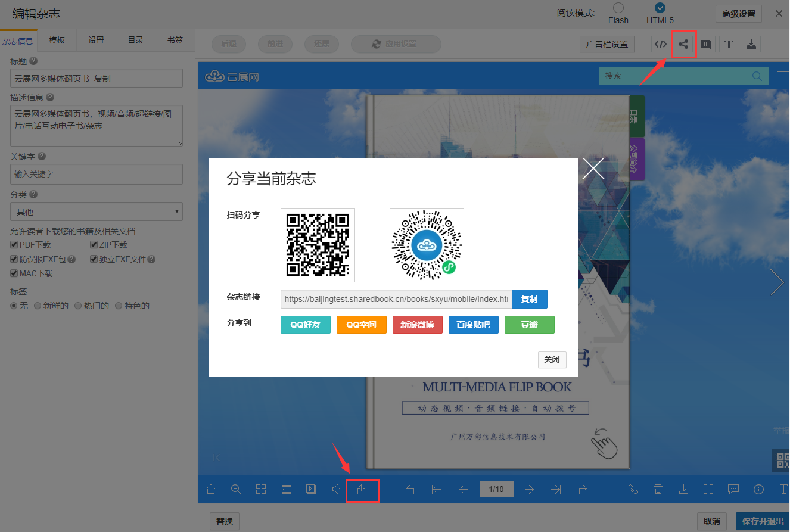Go to previous page arrow in viewer toolbar
This screenshot has height=532, width=790.
pyautogui.click(x=464, y=490)
